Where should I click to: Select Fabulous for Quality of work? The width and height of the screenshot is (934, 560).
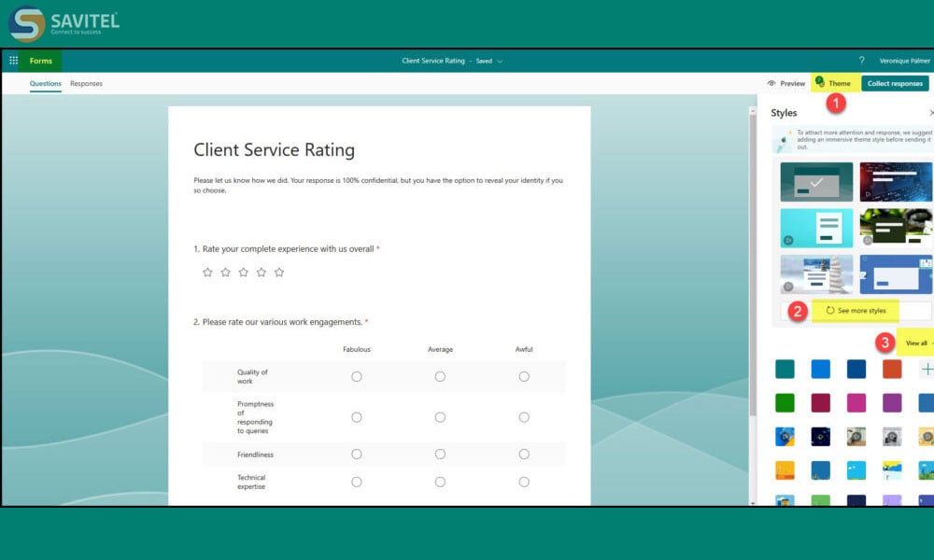[356, 376]
